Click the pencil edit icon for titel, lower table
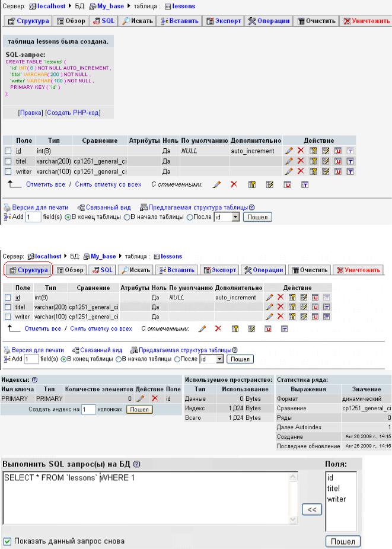The width and height of the screenshot is (392, 549). point(269,307)
